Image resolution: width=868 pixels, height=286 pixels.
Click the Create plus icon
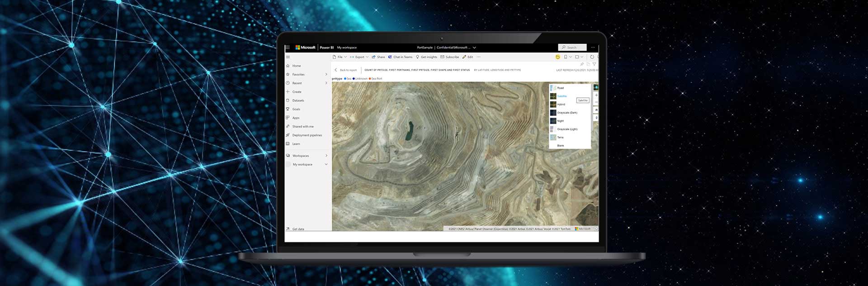[288, 91]
